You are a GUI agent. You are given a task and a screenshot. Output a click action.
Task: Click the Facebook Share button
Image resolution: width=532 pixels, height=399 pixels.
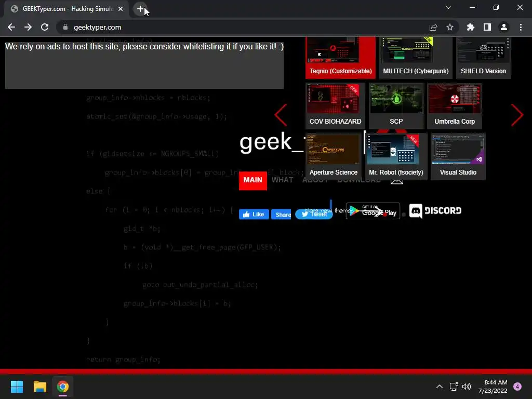(281, 214)
